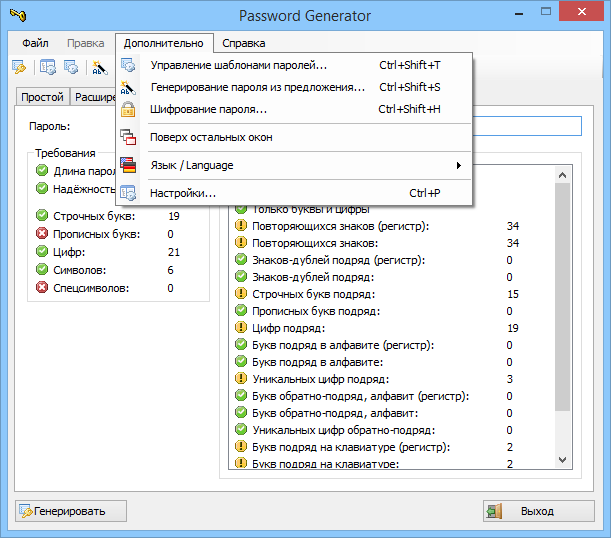Click the Генерировать button
This screenshot has width=611, height=538.
click(x=71, y=511)
